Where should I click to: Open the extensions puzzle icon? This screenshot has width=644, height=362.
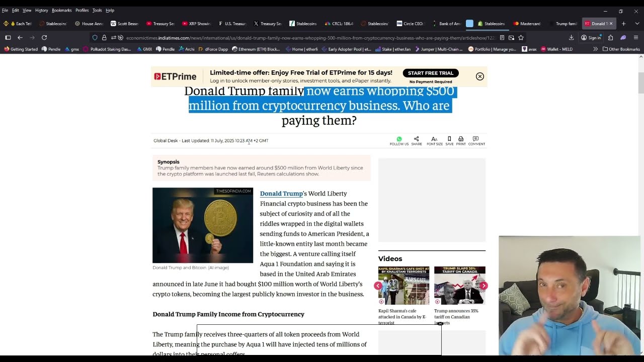[610, 38]
